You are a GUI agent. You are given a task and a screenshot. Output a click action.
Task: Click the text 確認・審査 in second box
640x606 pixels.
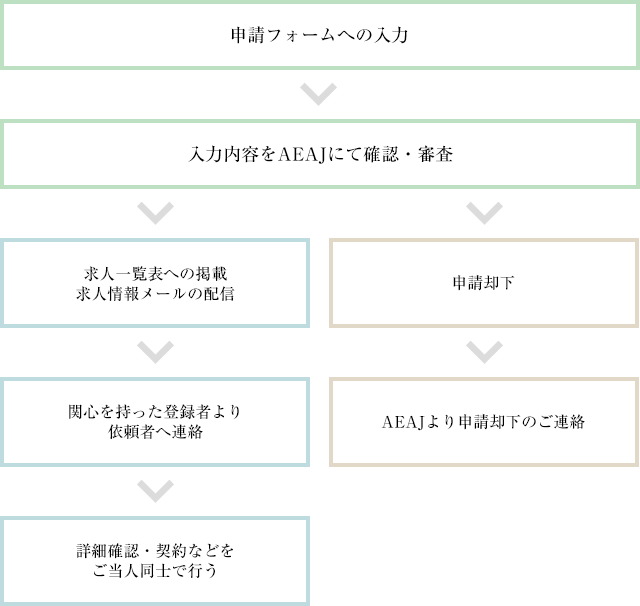point(406,155)
